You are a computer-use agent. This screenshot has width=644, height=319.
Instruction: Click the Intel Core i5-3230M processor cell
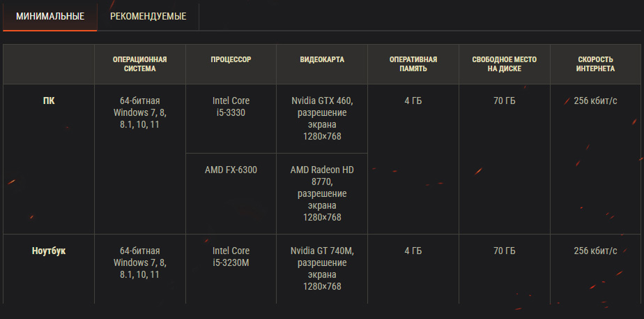231,256
